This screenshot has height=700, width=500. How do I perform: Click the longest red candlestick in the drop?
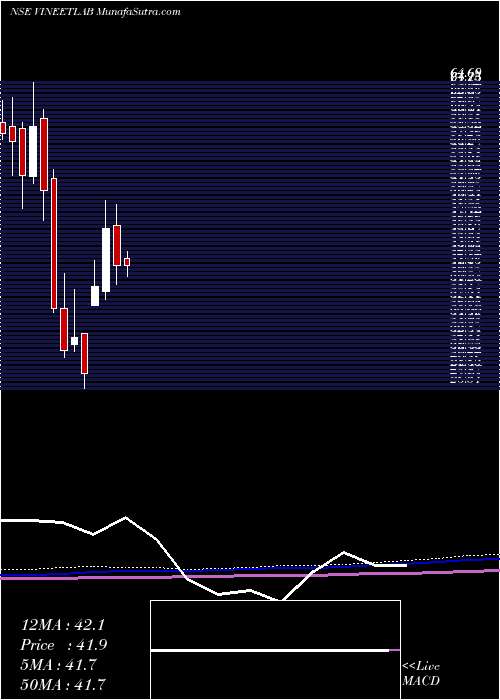pos(54,243)
